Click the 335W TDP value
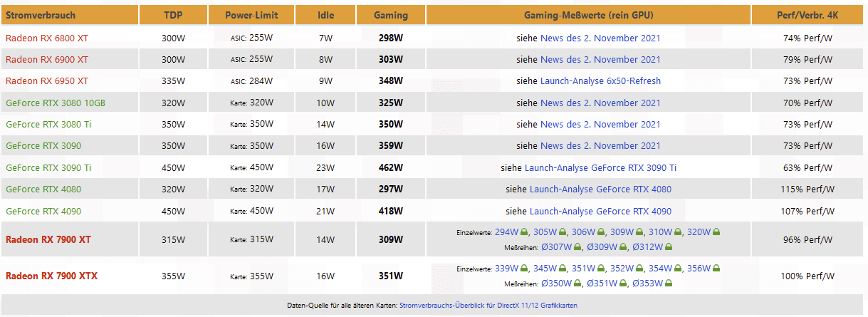The height and width of the screenshot is (317, 868). [x=172, y=81]
